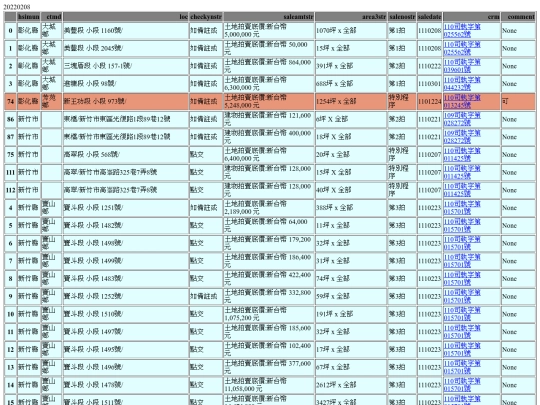Click location cell ending 2045號 in row 1
This screenshot has height=405, width=540.
(x=126, y=48)
